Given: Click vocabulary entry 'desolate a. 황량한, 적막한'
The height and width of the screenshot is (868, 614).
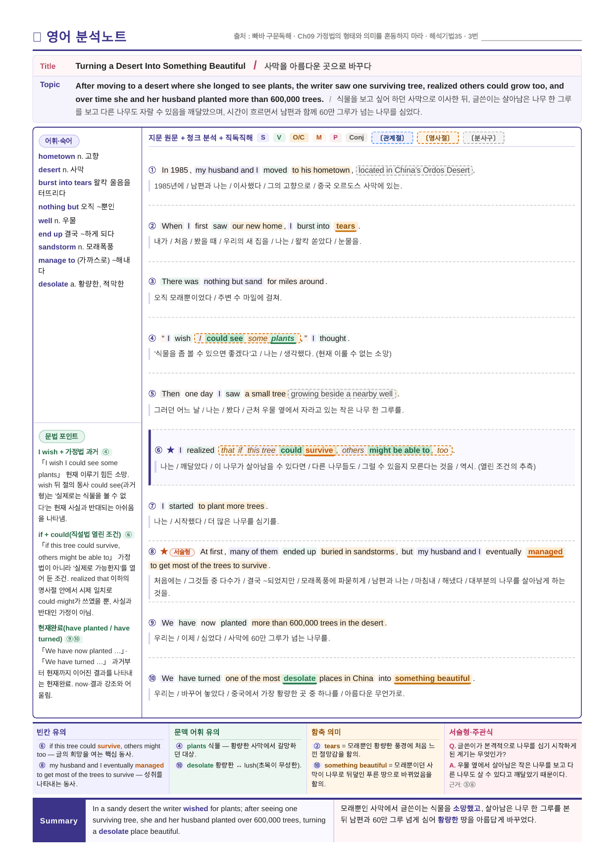Looking at the screenshot, I should click(x=81, y=284).
